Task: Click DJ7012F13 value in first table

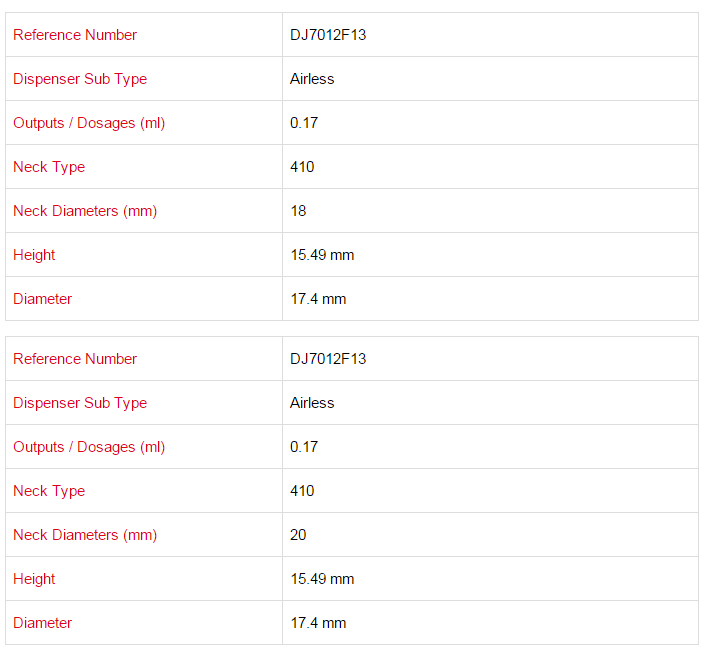Action: (x=328, y=35)
